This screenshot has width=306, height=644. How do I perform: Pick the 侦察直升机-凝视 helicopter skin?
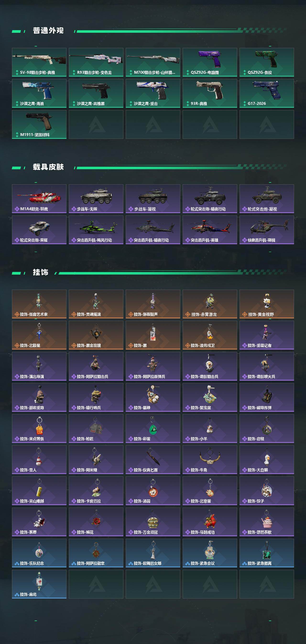[x=267, y=230]
